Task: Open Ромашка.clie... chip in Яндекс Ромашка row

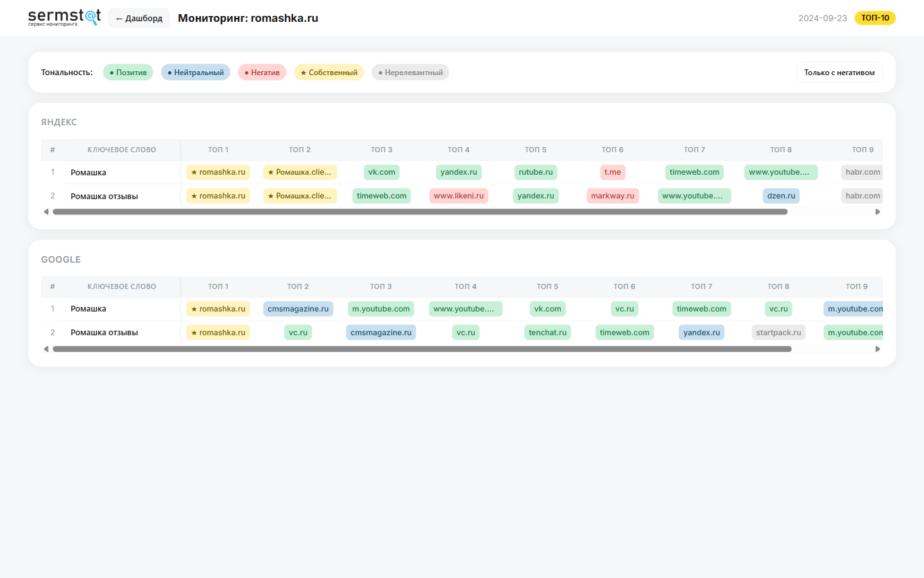Action: pyautogui.click(x=300, y=172)
